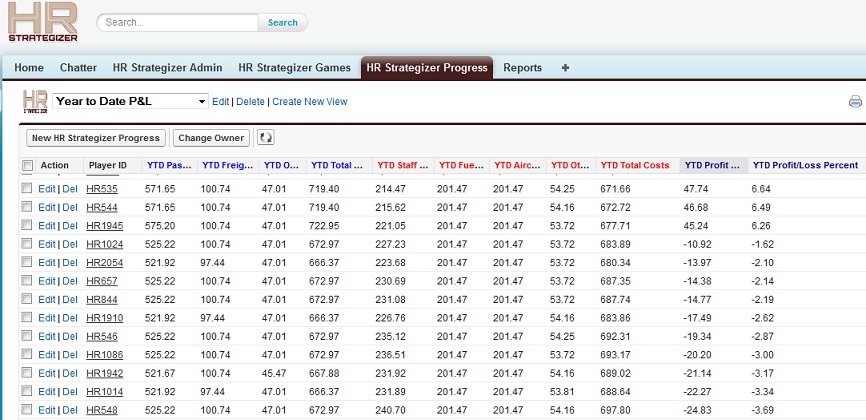Select total costs 677.71 in row HR1945
This screenshot has height=420, width=866.
click(613, 225)
